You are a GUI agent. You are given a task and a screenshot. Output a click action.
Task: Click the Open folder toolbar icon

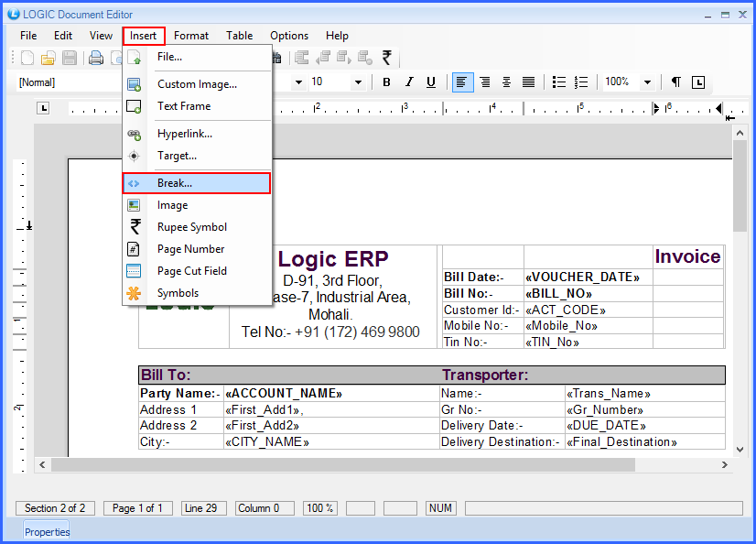49,59
